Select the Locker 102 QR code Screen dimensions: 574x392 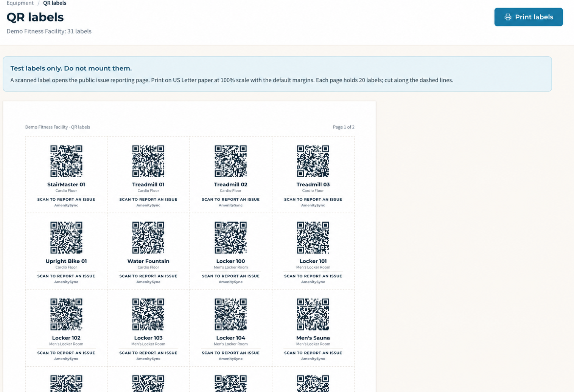(x=66, y=314)
